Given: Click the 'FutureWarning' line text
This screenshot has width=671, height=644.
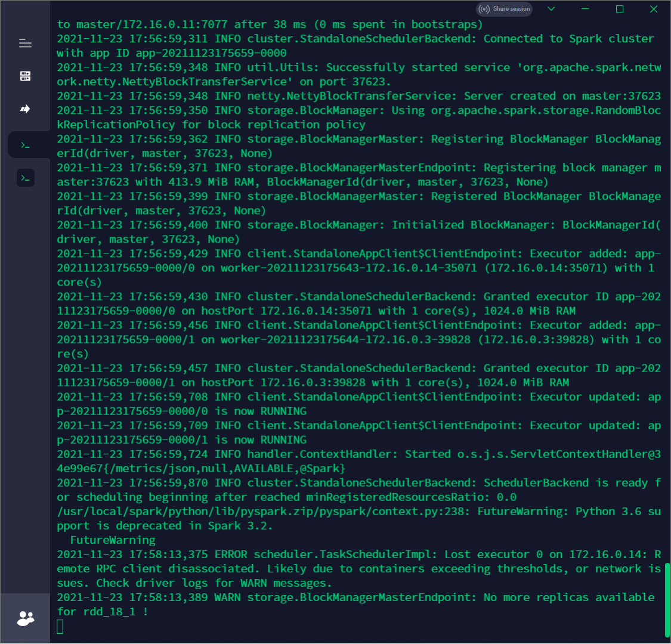Looking at the screenshot, I should pyautogui.click(x=113, y=540).
